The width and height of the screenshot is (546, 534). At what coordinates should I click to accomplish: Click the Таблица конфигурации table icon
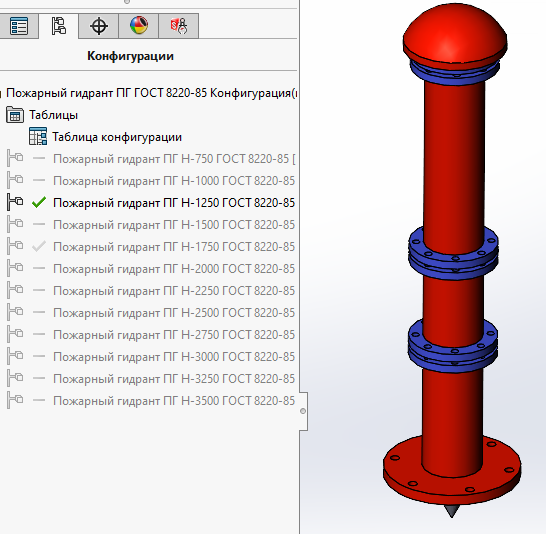38,137
